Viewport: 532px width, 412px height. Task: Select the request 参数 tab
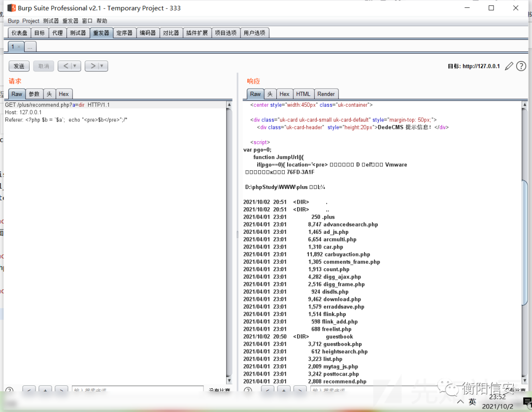34,94
